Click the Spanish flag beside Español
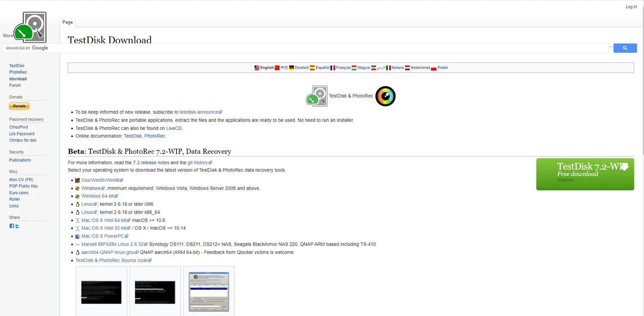This screenshot has height=316, width=644. pos(312,68)
